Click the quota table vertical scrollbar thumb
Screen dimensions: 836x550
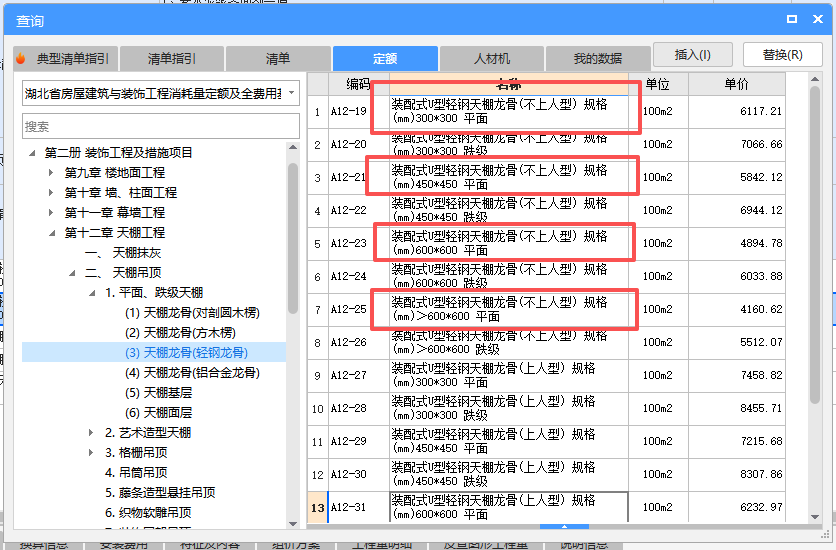tap(815, 245)
